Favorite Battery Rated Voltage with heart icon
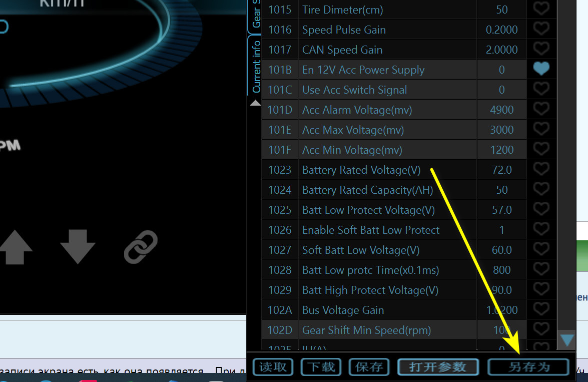 (541, 169)
